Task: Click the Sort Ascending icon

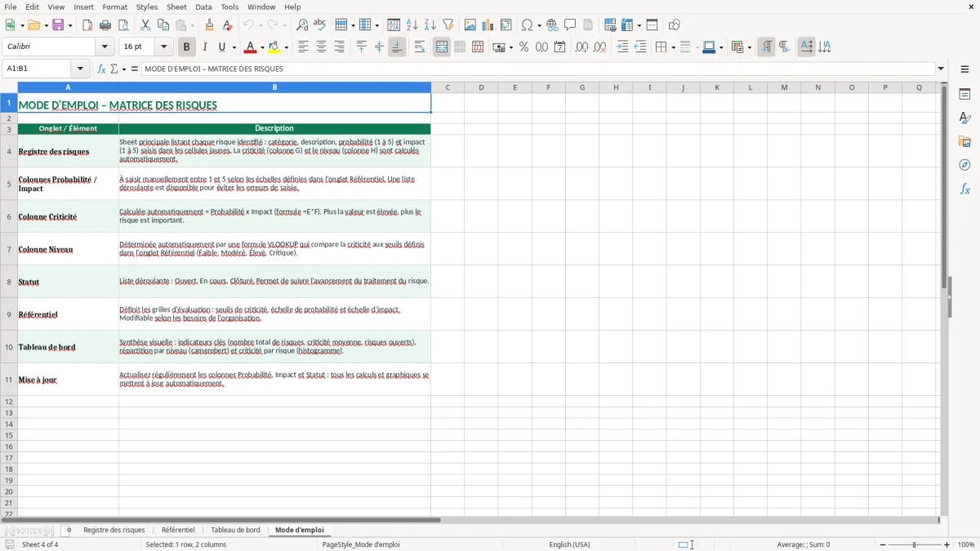Action: pyautogui.click(x=412, y=25)
